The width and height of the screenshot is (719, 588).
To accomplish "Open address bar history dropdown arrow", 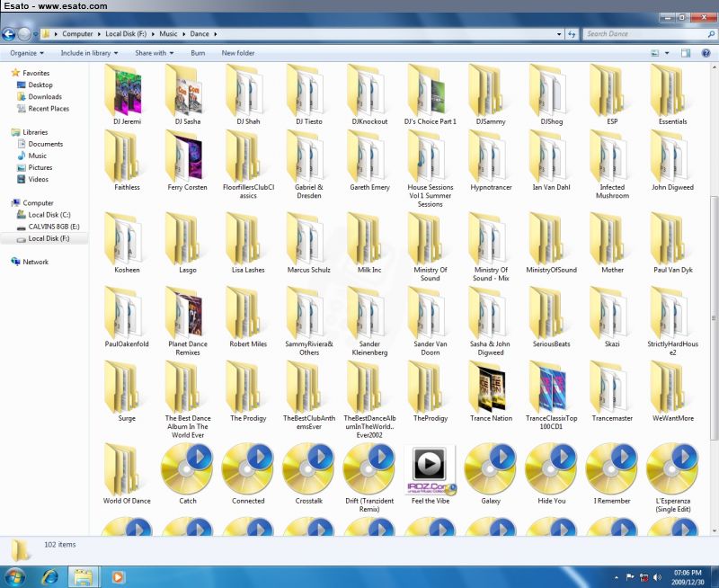I will coord(559,34).
